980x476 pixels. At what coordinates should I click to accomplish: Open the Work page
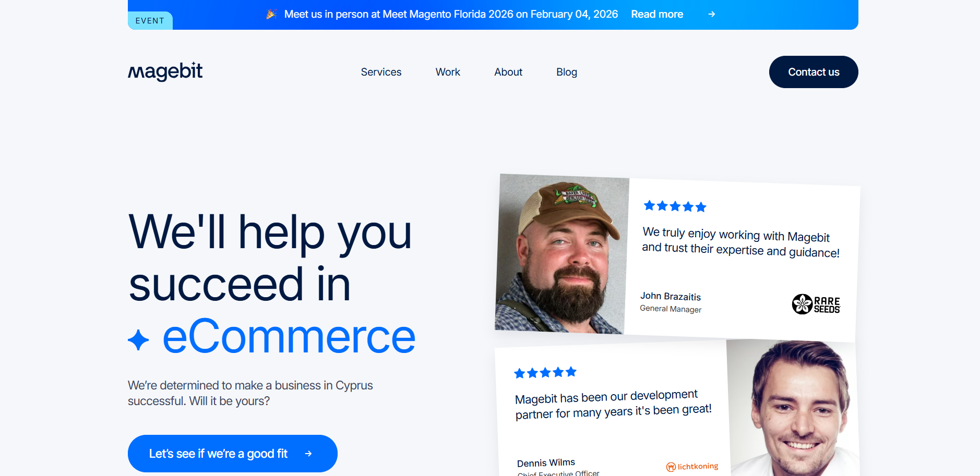point(447,72)
